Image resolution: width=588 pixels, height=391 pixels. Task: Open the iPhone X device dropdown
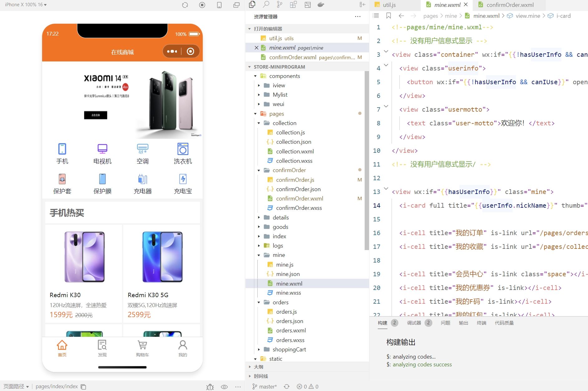point(26,5)
